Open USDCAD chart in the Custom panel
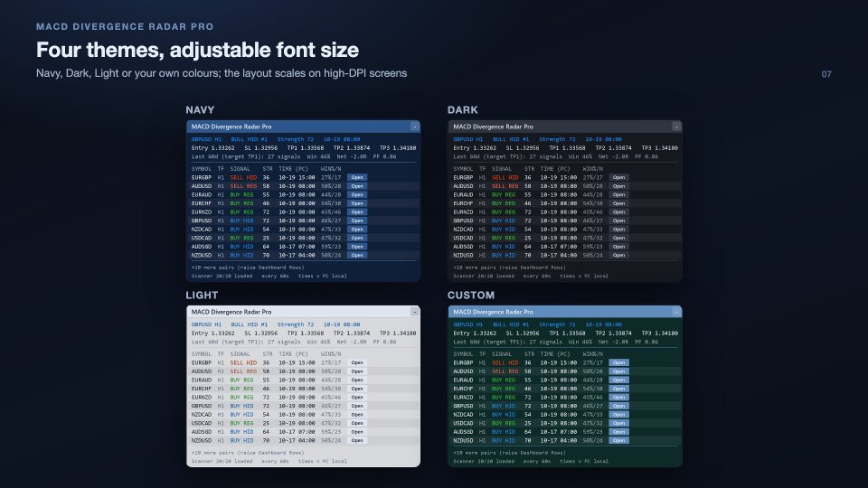 [618, 423]
